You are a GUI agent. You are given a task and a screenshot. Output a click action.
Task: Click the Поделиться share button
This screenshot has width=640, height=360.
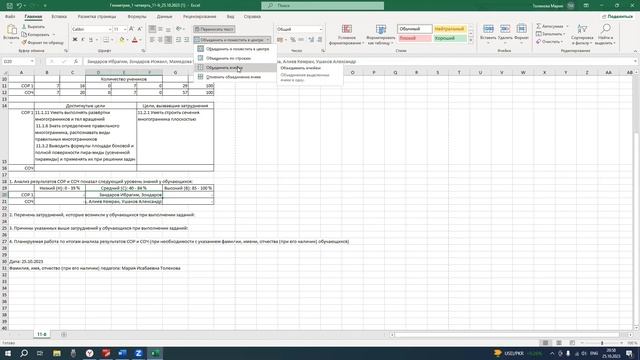click(617, 16)
